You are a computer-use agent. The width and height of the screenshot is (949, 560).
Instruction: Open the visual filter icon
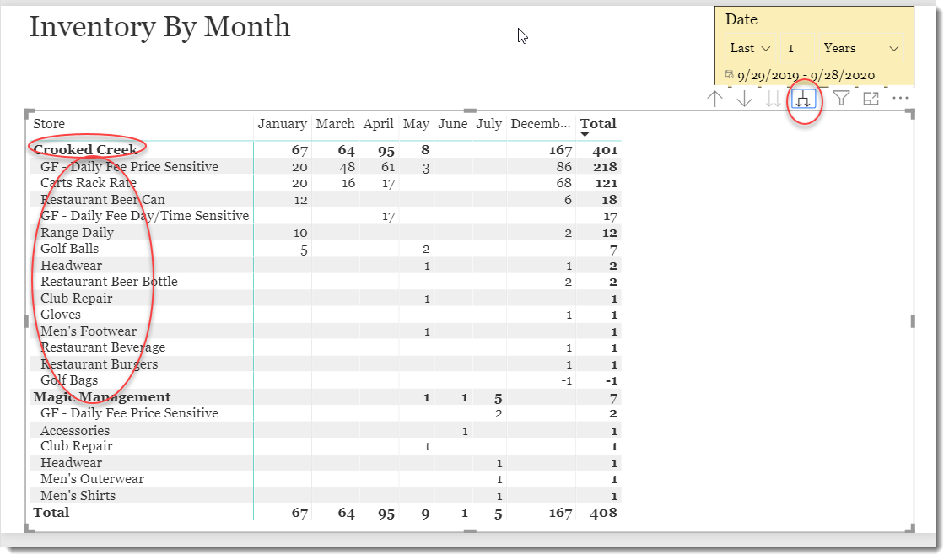tap(841, 99)
